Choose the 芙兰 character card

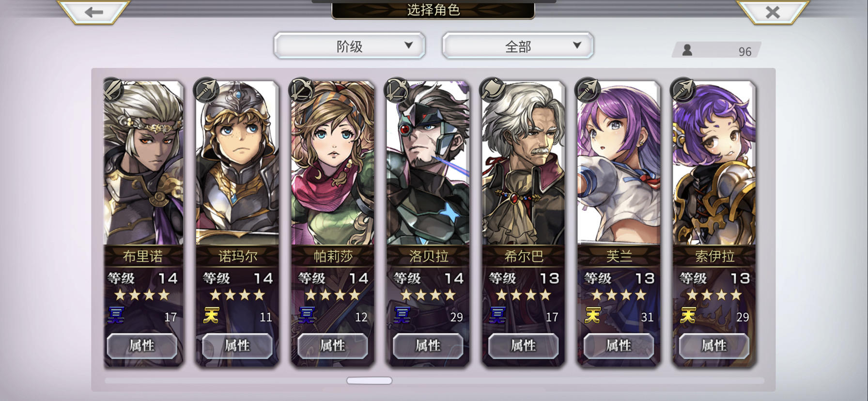(x=619, y=223)
